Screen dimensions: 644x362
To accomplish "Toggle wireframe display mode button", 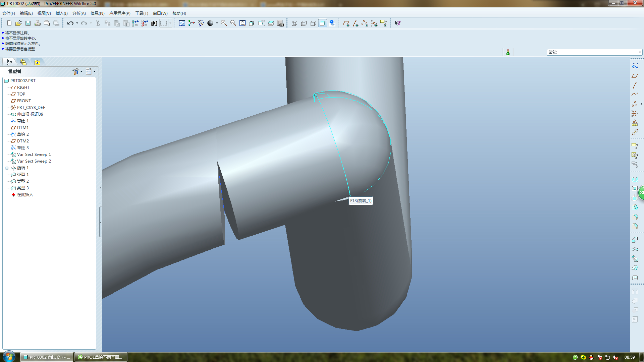I will [294, 23].
